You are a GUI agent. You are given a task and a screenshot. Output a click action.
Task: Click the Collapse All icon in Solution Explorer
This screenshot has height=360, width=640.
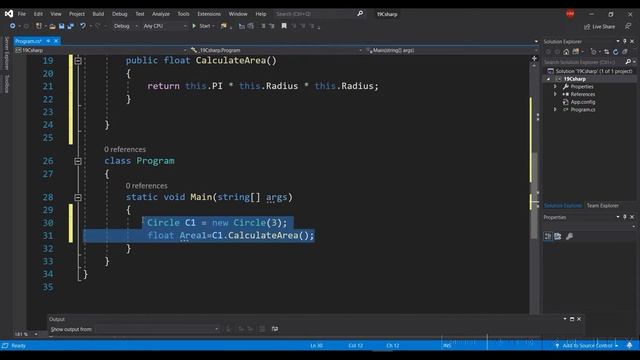[x=625, y=52]
